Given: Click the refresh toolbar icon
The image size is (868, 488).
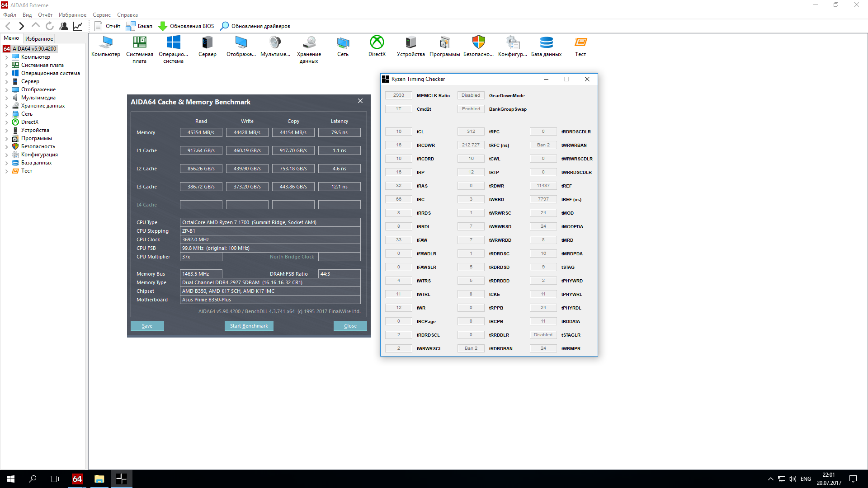Looking at the screenshot, I should pyautogui.click(x=50, y=26).
